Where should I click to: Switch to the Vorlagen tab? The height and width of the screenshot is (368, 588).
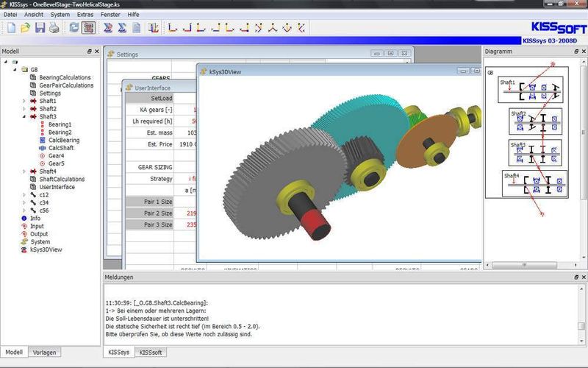[x=44, y=353]
